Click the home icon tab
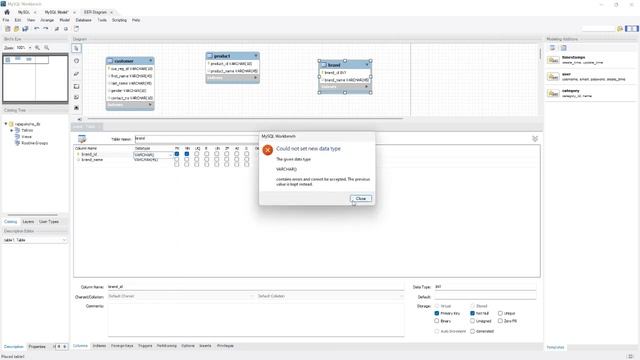 (x=7, y=12)
